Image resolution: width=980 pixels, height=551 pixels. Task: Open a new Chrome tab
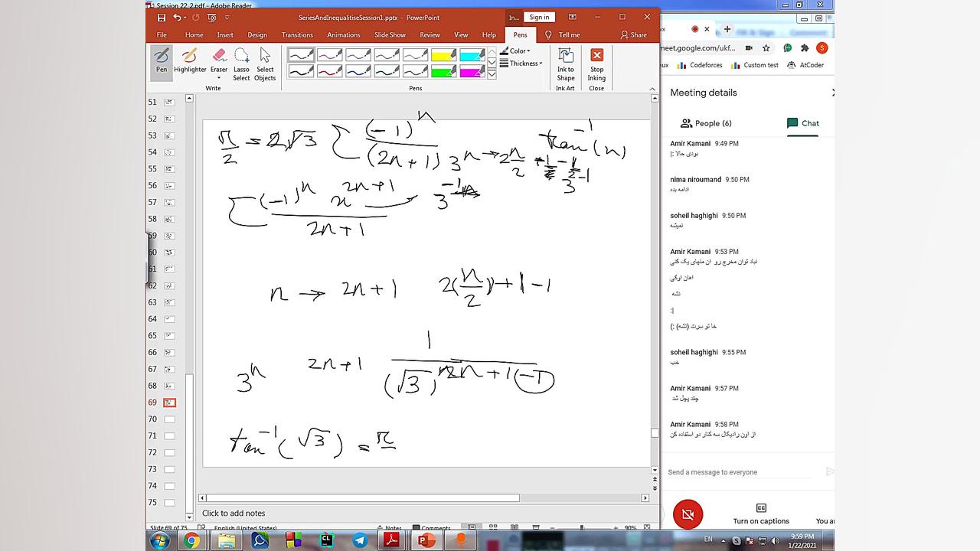[x=727, y=29]
